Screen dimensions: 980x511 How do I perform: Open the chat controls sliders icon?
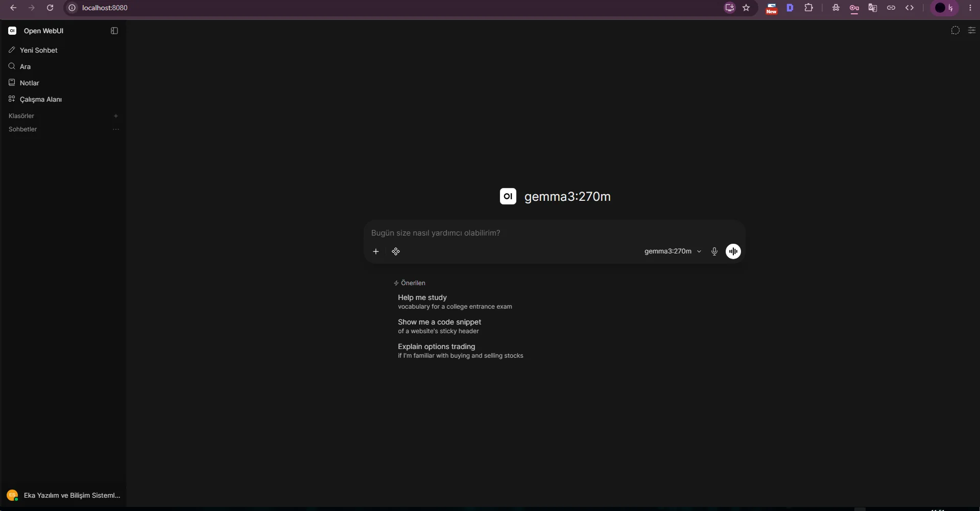point(972,31)
